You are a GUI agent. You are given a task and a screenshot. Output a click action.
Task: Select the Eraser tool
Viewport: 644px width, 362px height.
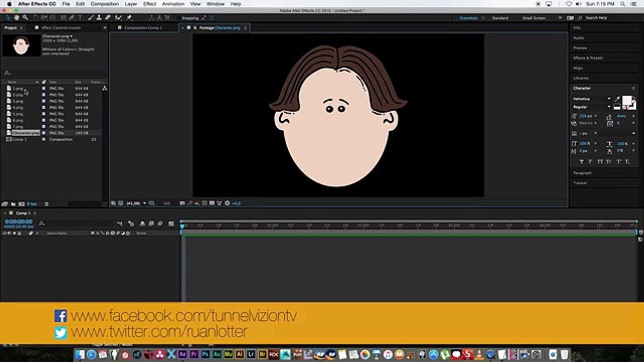(107, 18)
